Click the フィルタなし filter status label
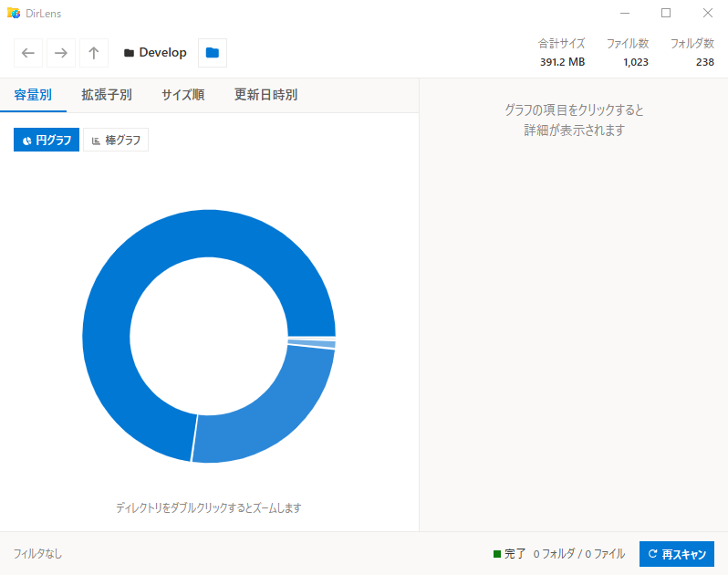Screen dimensions: 728x575 click(x=38, y=554)
